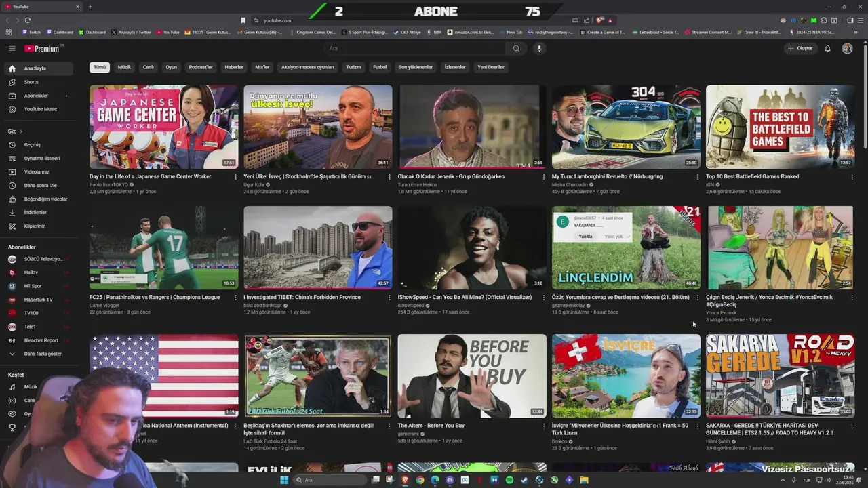The height and width of the screenshot is (488, 868).
Task: Open the account avatar menu
Action: pyautogui.click(x=847, y=48)
